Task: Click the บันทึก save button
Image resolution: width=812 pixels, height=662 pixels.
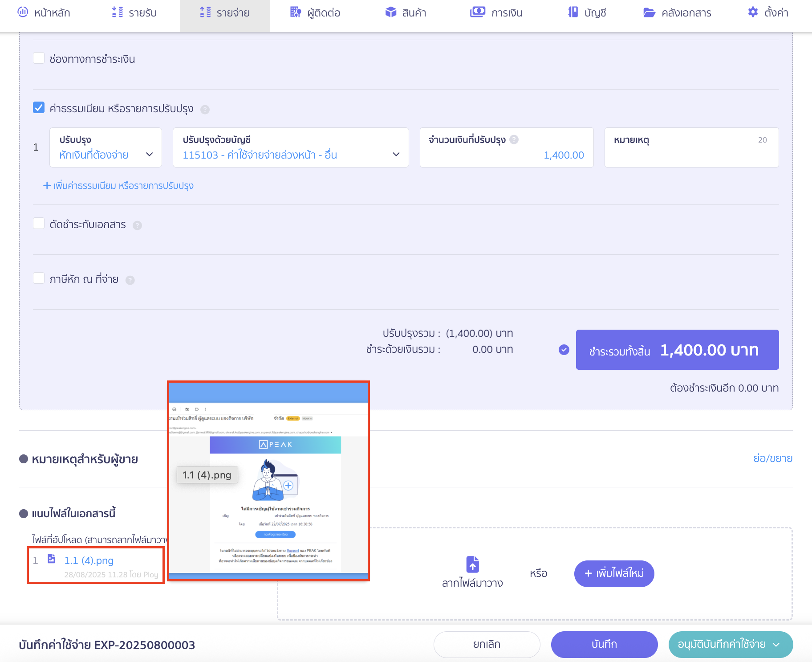Action: (x=604, y=644)
